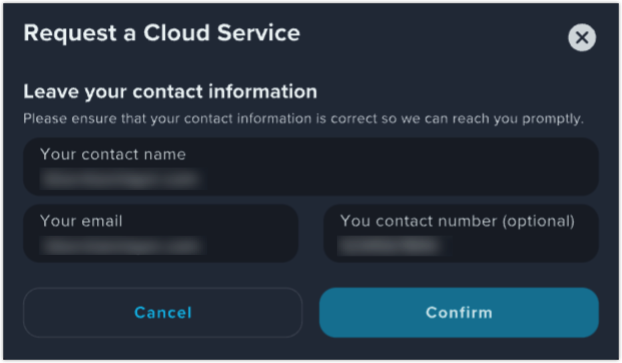The width and height of the screenshot is (622, 363).
Task: Cancel the cloud service request
Action: [x=163, y=313]
